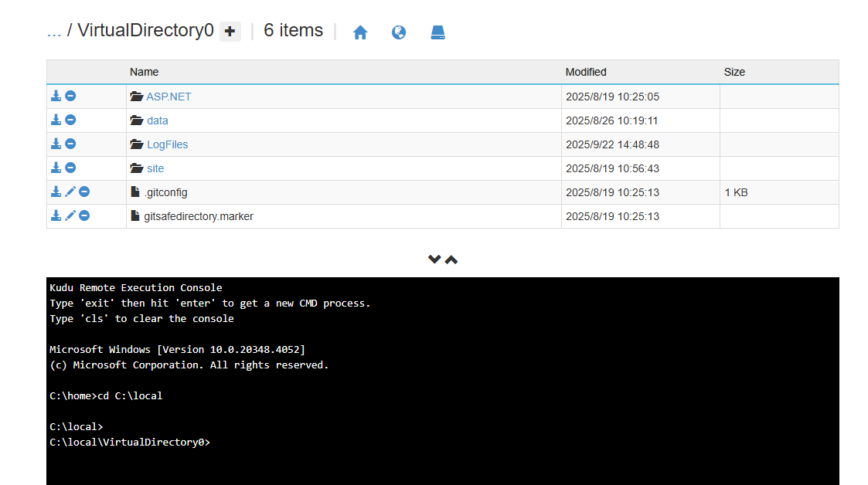
Task: Click the Microsoft Windows version line
Action: coord(177,350)
